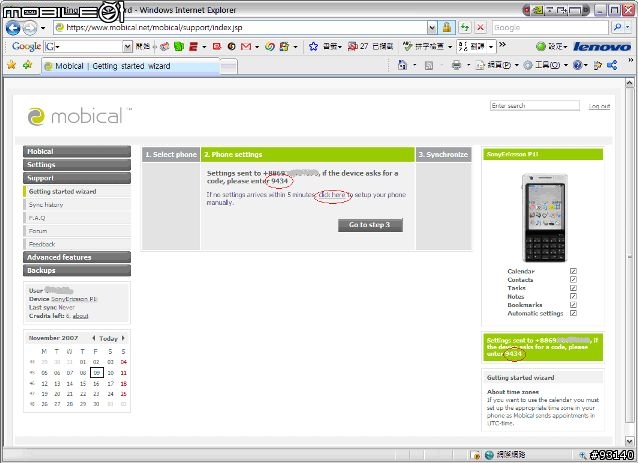Open the search provider dropdown arrow
The image size is (638, 463).
point(628,28)
